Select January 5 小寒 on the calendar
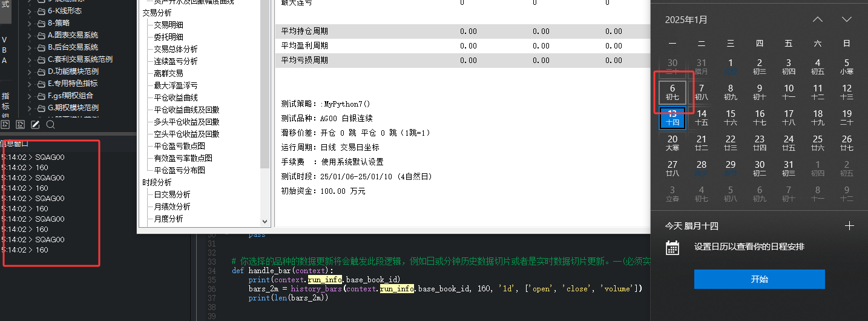868x321 pixels. tap(847, 67)
